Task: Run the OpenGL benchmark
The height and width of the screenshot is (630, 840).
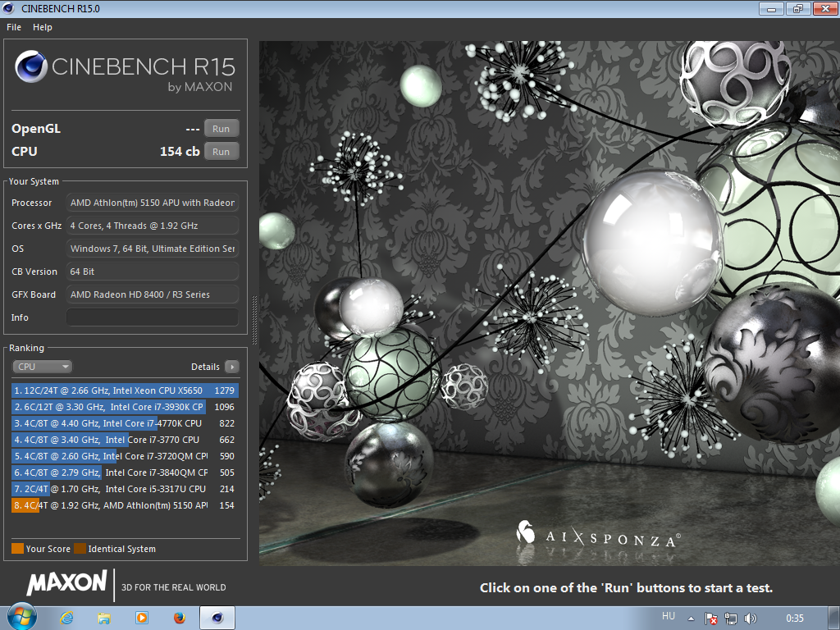Action: click(221, 129)
